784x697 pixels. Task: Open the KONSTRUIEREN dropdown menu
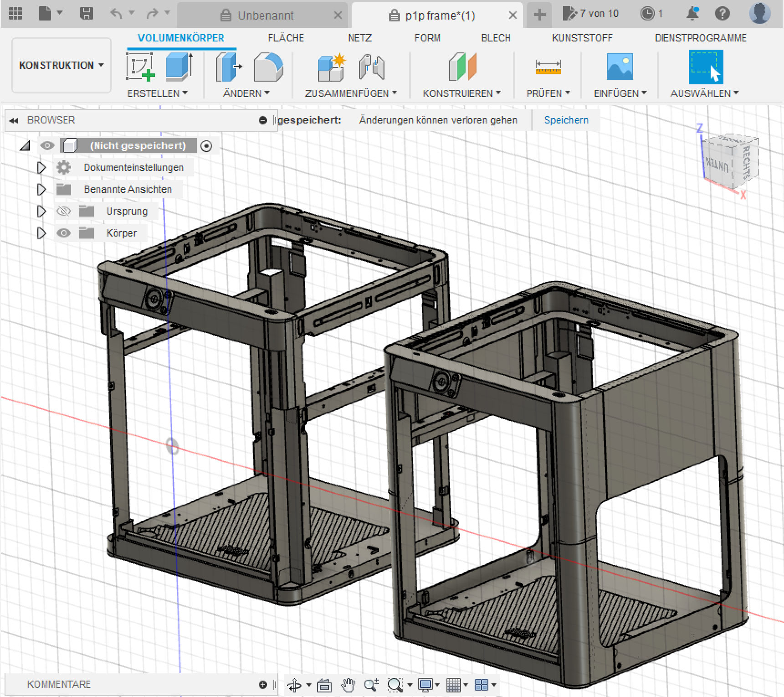coord(461,93)
